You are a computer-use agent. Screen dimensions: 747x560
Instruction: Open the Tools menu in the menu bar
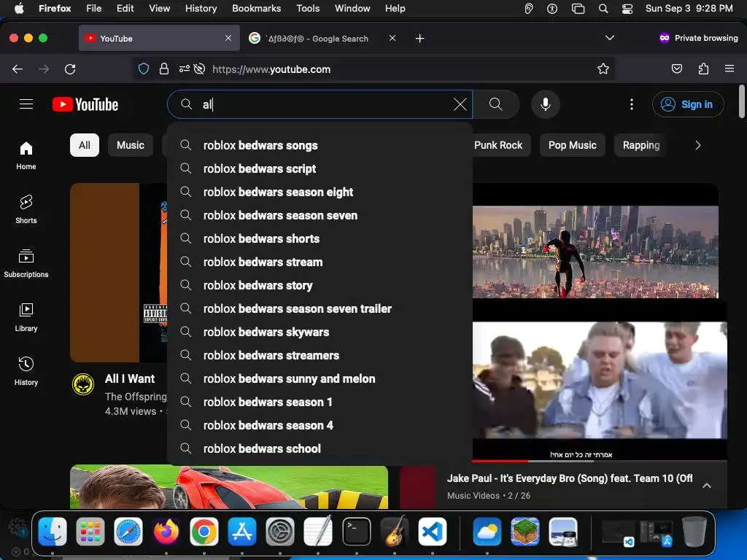point(308,9)
